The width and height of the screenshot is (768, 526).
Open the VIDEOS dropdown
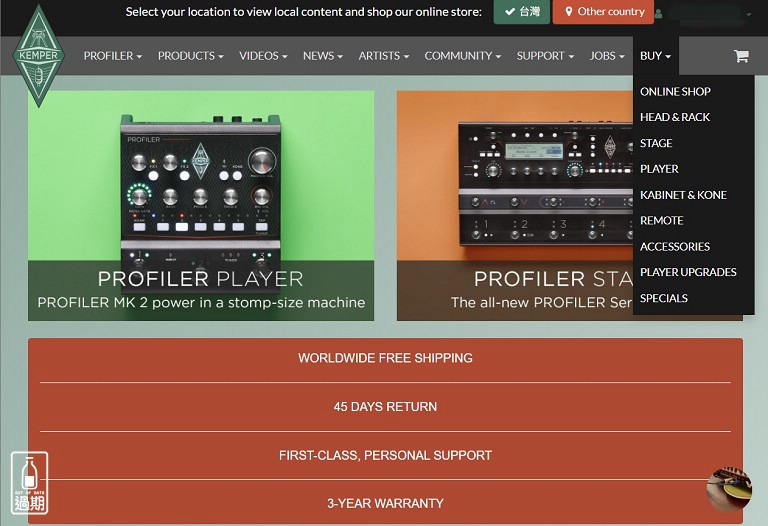[263, 56]
